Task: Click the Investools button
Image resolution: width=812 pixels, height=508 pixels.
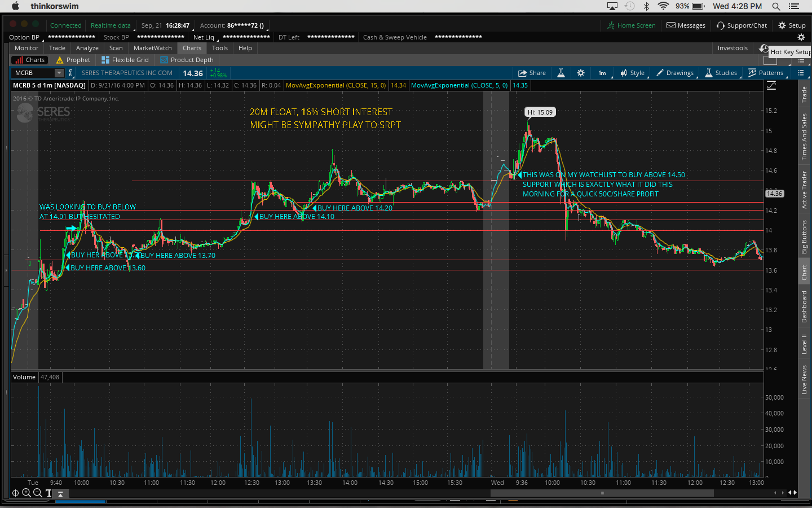Action: tap(732, 48)
